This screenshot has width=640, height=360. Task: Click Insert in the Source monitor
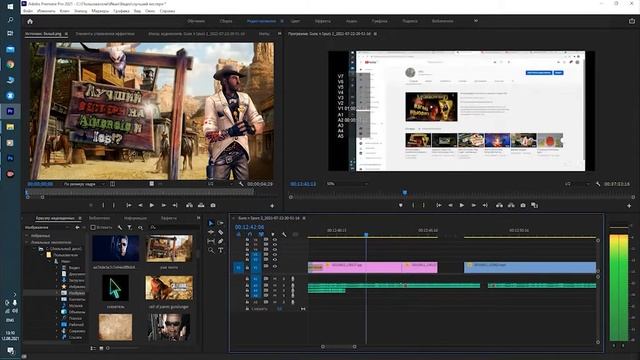click(x=189, y=205)
